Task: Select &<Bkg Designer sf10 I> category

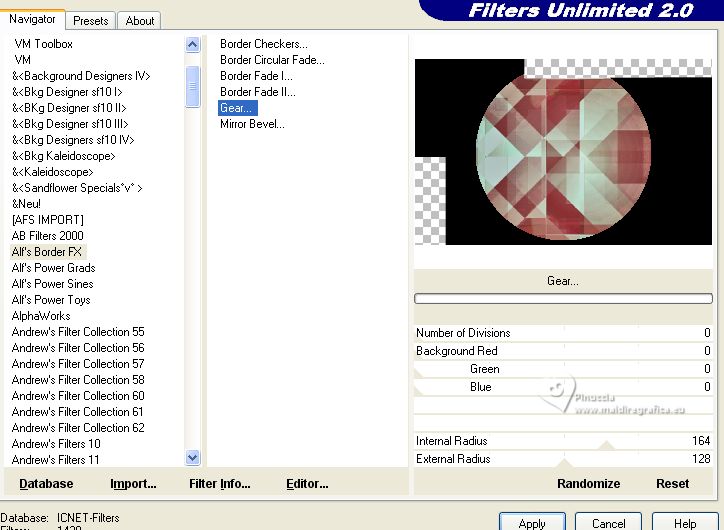Action: click(67, 92)
